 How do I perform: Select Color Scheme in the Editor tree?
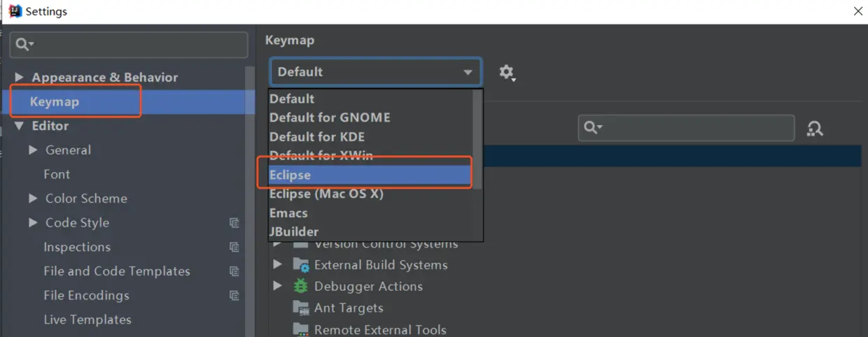tap(86, 199)
